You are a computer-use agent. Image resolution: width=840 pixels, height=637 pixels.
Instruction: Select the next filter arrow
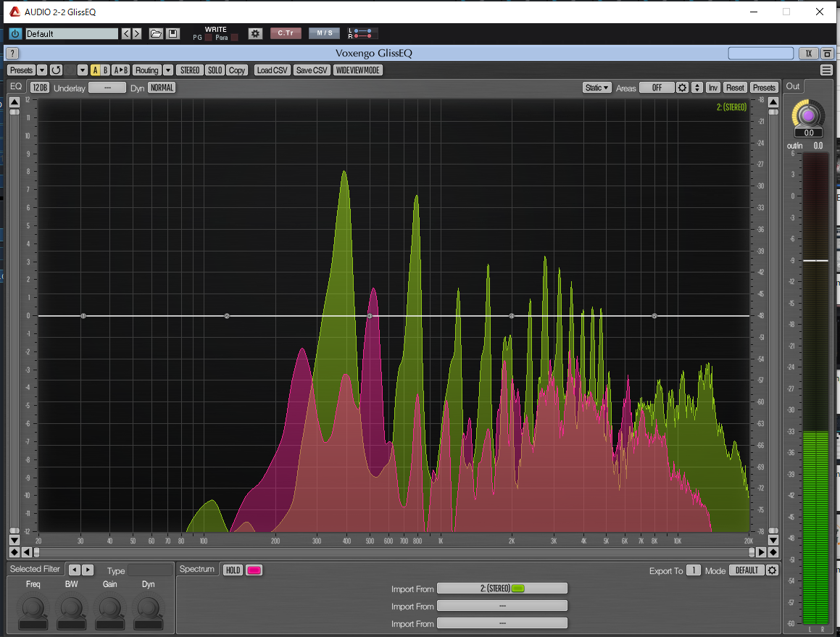(x=87, y=570)
